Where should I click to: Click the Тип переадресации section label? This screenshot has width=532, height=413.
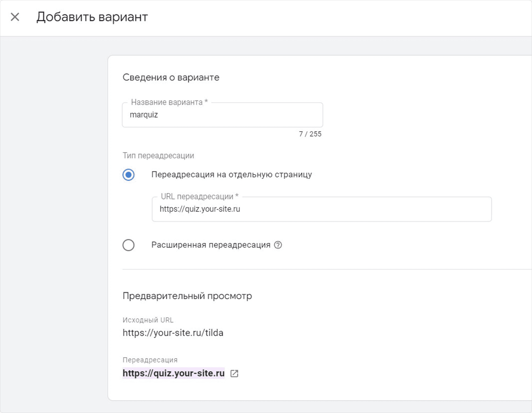click(158, 156)
